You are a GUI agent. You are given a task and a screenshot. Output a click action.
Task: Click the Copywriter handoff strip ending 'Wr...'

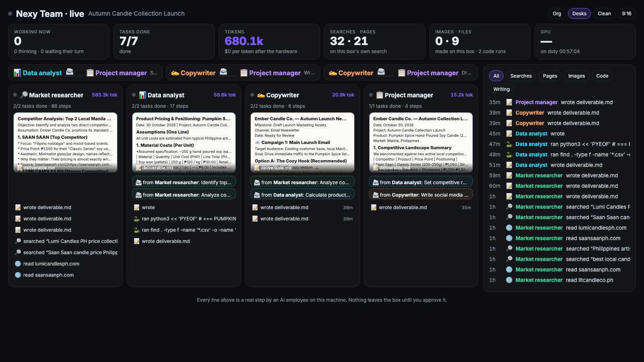point(243,72)
